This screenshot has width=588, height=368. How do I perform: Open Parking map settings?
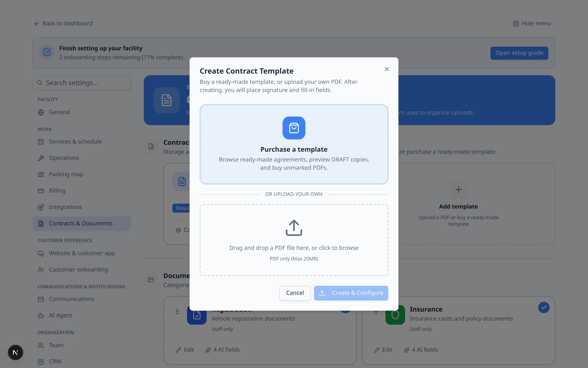pyautogui.click(x=82, y=174)
